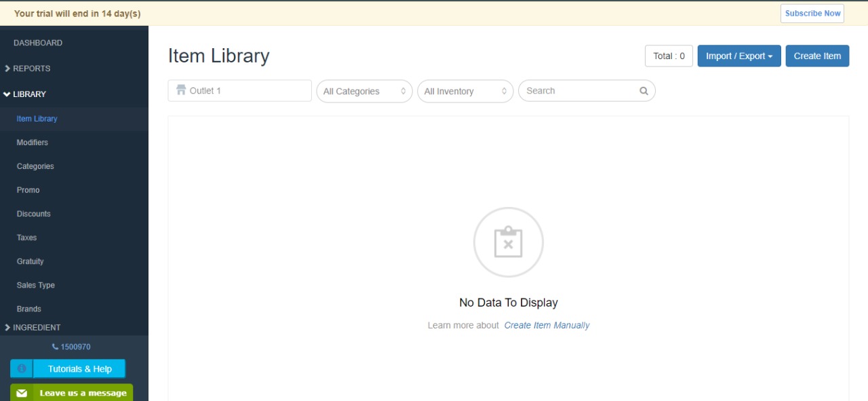Open Promo in the sidebar

(x=28, y=190)
